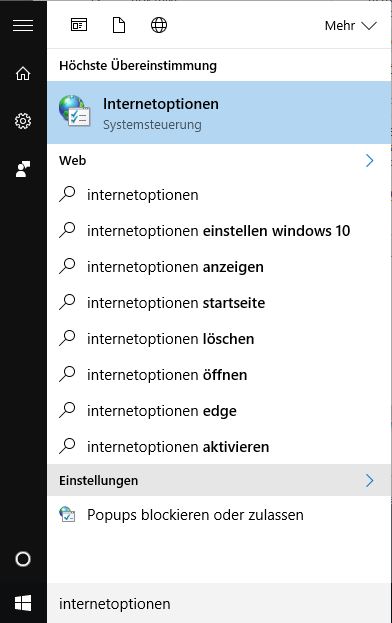Click the search box containing 'internetoptionen'
This screenshot has width=392, height=623.
click(x=219, y=604)
